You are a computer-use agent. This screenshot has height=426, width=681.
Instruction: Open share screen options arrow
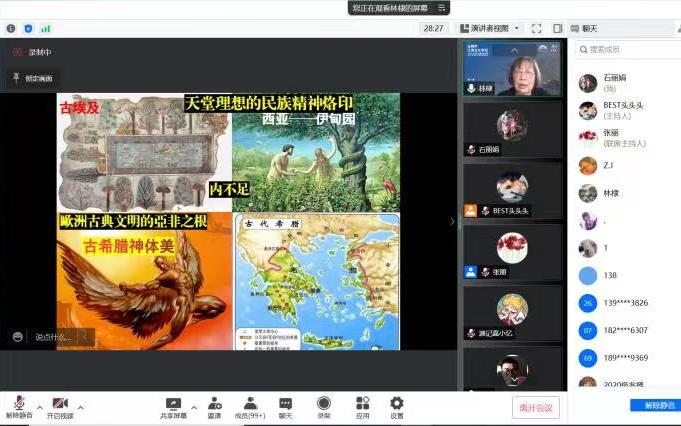(x=194, y=407)
